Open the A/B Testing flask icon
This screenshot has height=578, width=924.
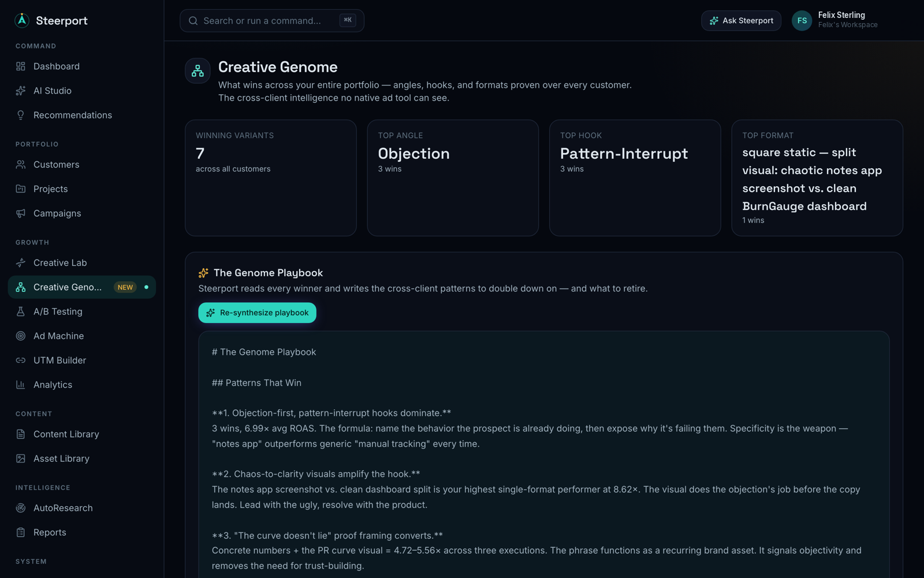(21, 312)
